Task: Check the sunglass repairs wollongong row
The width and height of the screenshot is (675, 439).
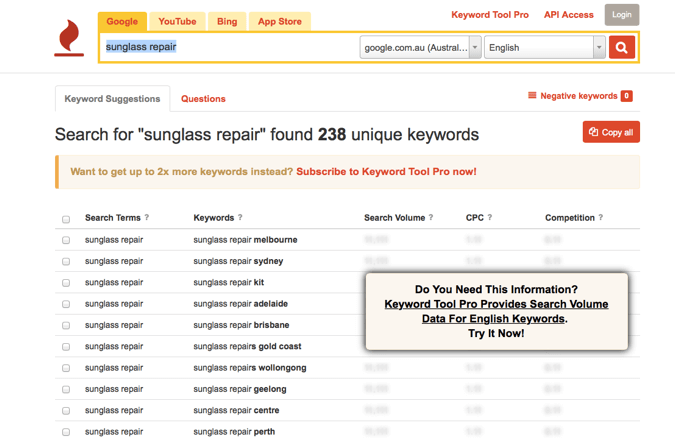Action: [66, 368]
